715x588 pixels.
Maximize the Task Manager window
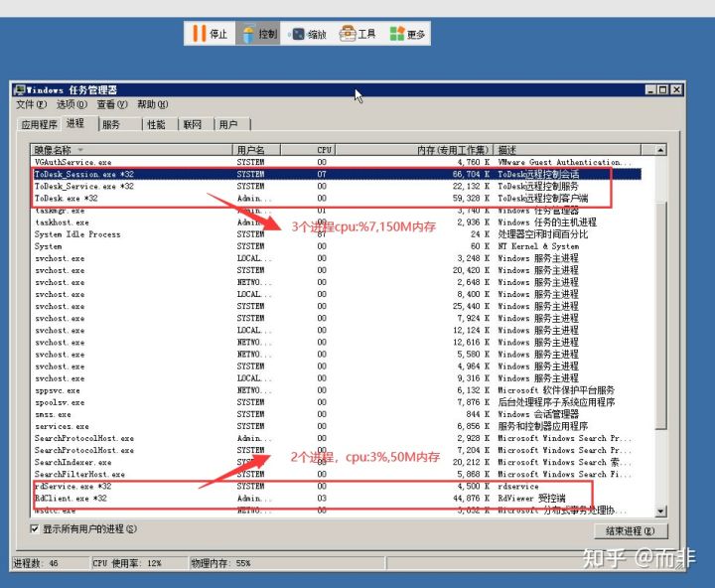point(662,89)
